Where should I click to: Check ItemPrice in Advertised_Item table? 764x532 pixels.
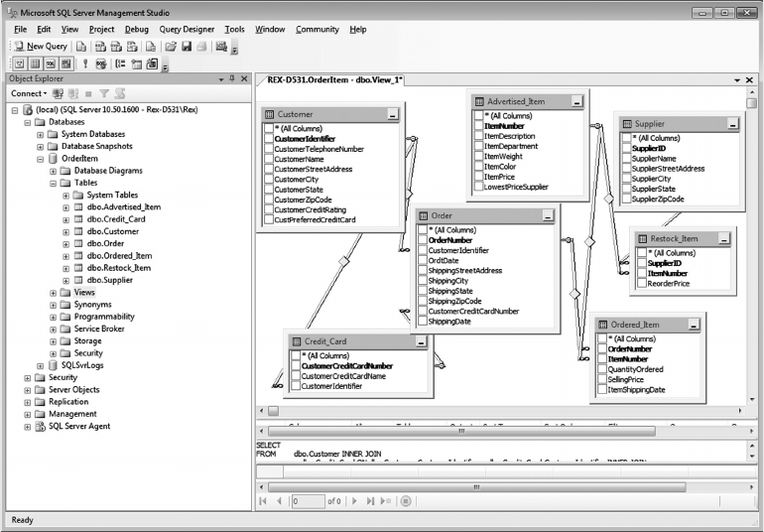click(x=479, y=177)
